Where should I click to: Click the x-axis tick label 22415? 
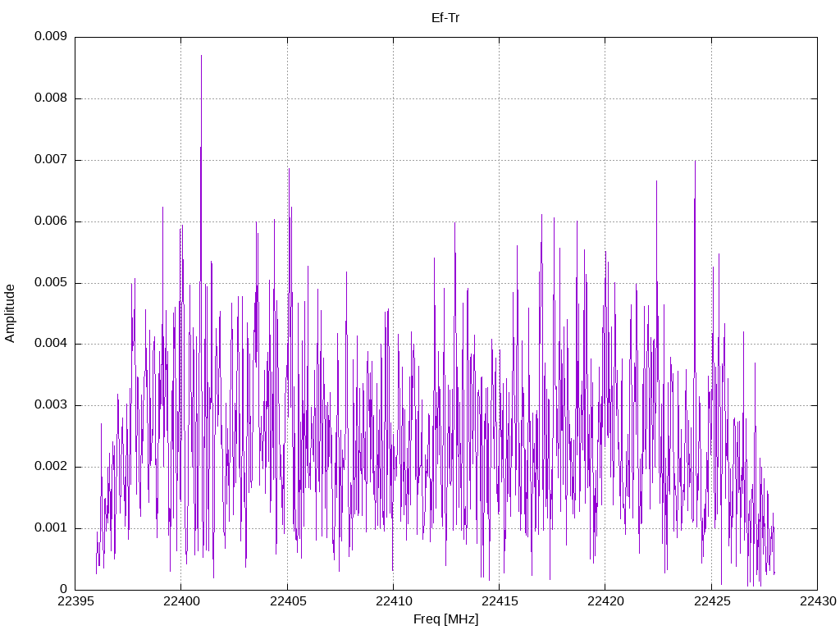tap(500, 601)
